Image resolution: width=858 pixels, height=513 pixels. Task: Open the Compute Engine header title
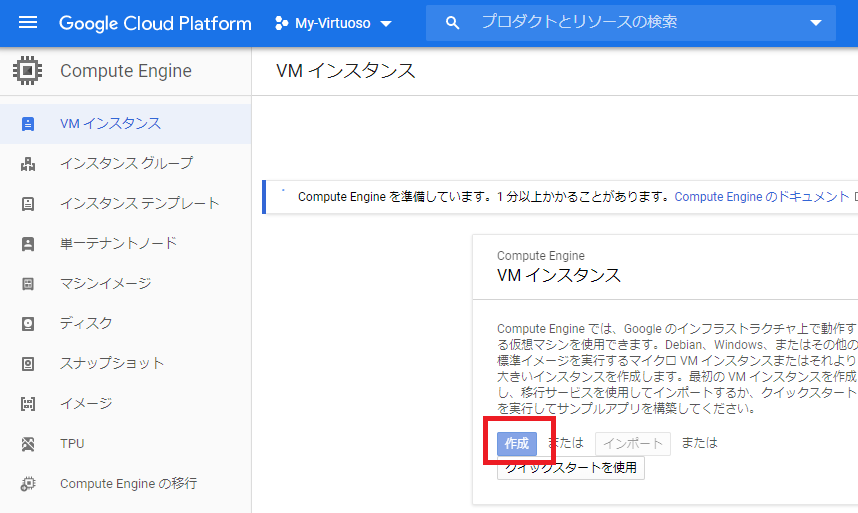click(126, 71)
